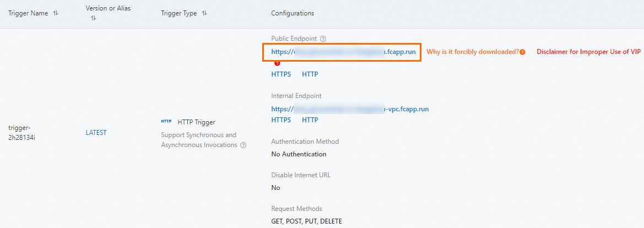Click the red question mark under the public URL
Image resolution: width=644 pixels, height=228 pixels.
coord(277,63)
